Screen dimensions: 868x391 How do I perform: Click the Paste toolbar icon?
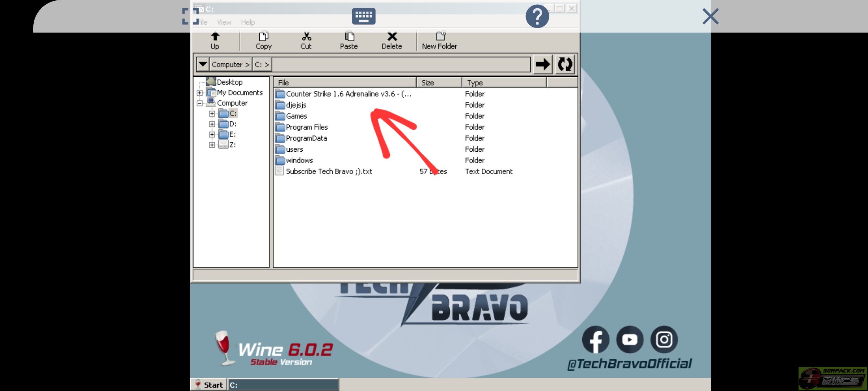[x=349, y=37]
